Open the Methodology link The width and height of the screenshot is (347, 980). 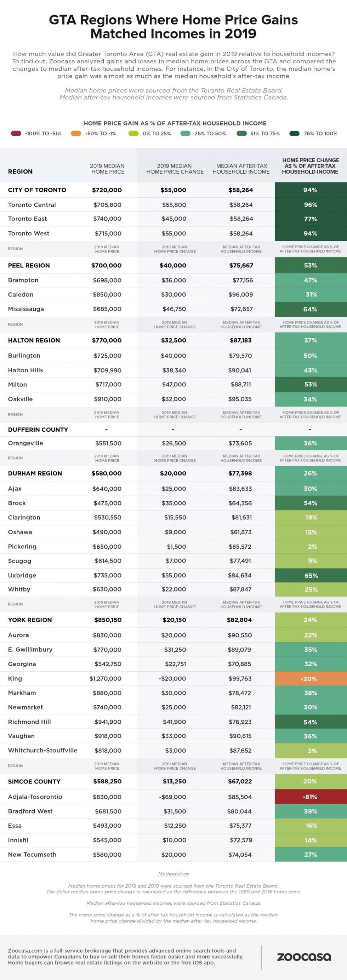[174, 874]
